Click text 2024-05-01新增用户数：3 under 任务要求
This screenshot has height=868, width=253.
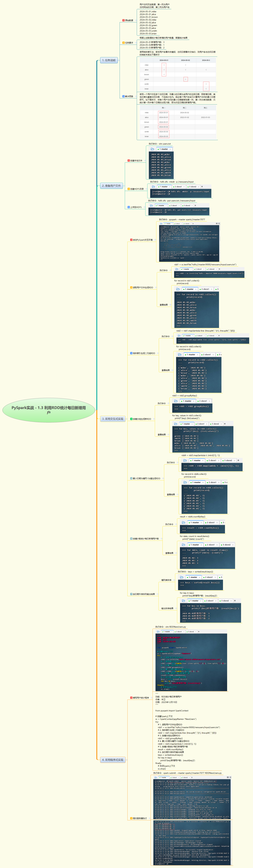pyautogui.click(x=152, y=42)
